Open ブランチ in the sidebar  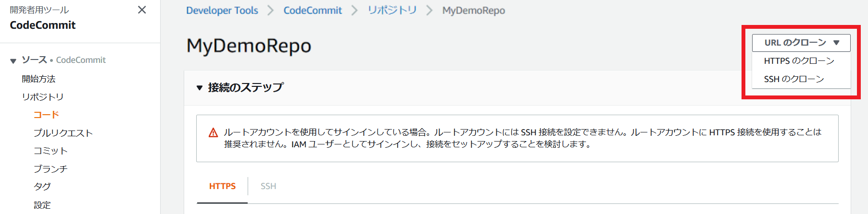(50, 169)
